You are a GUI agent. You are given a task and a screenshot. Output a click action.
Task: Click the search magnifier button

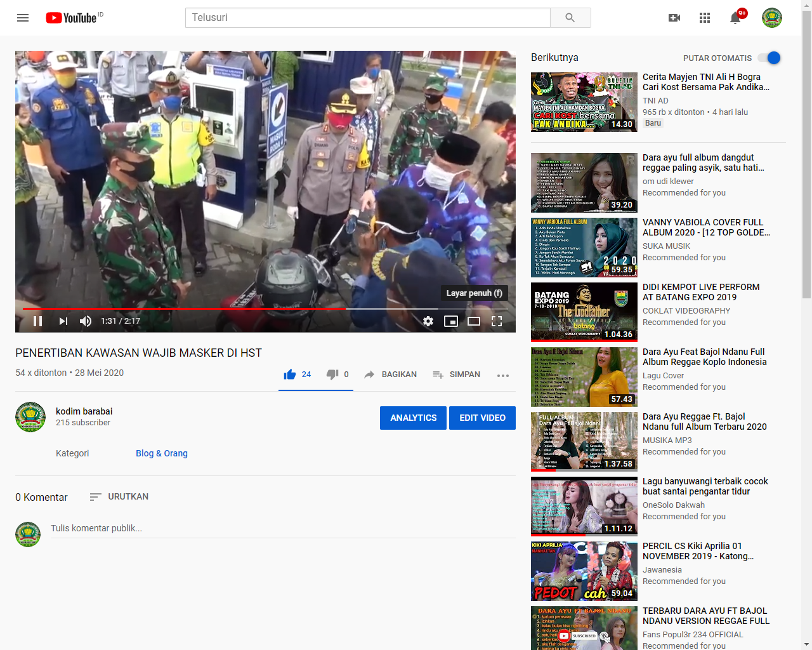pos(570,18)
